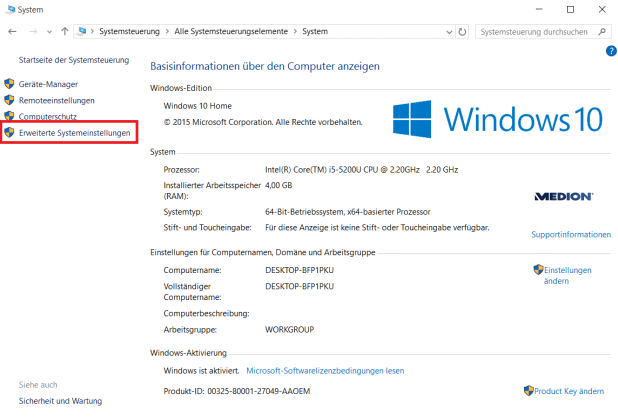Screen dimensions: 618x419
Task: Select Systemsteuerung breadcrumb
Action: [129, 32]
